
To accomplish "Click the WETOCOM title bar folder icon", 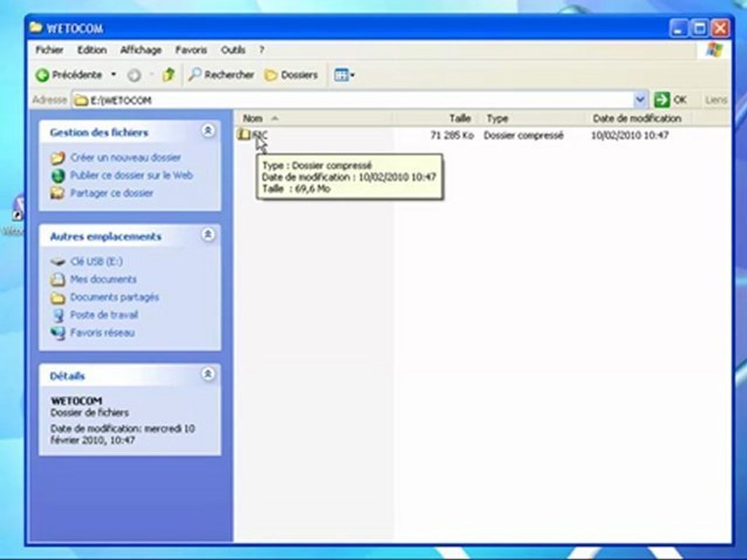I will 36,27.
